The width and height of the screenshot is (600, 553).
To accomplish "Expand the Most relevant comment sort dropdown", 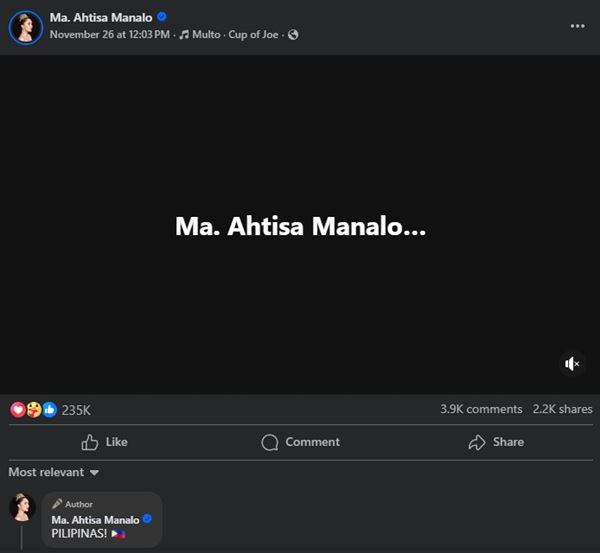I will [x=54, y=472].
